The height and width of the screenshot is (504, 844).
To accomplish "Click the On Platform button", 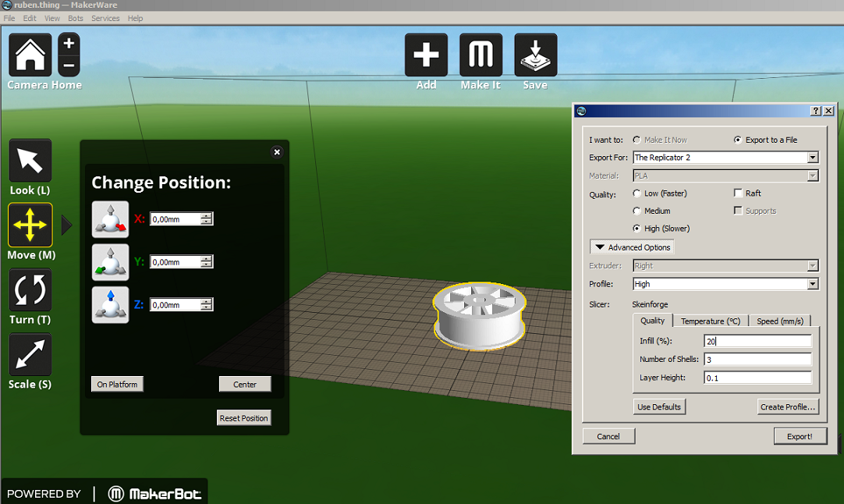I will [117, 384].
